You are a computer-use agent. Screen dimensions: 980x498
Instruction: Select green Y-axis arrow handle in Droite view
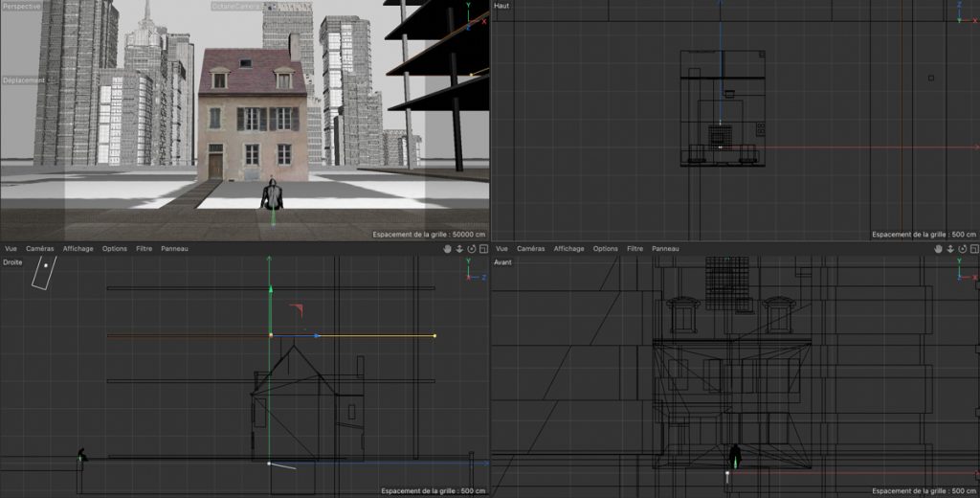click(x=271, y=289)
